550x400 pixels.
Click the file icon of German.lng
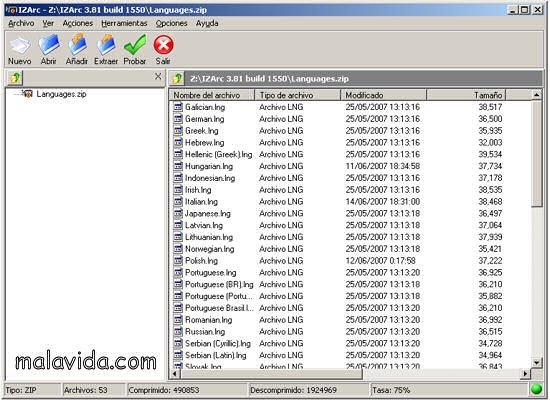click(x=178, y=119)
